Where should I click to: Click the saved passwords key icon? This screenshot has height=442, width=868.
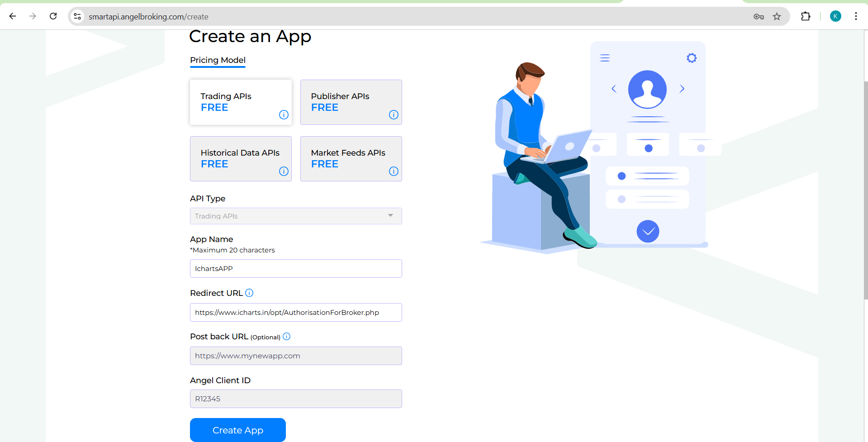click(x=759, y=16)
